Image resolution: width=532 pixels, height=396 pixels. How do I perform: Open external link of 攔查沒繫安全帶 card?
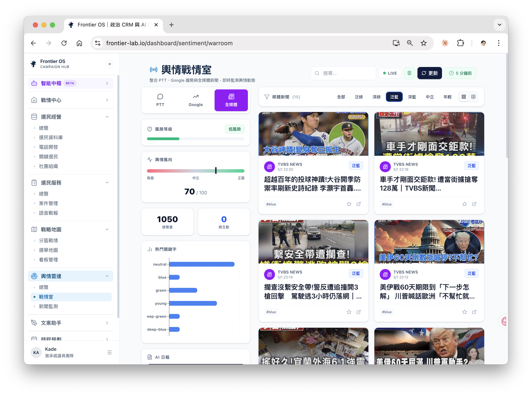pyautogui.click(x=358, y=312)
